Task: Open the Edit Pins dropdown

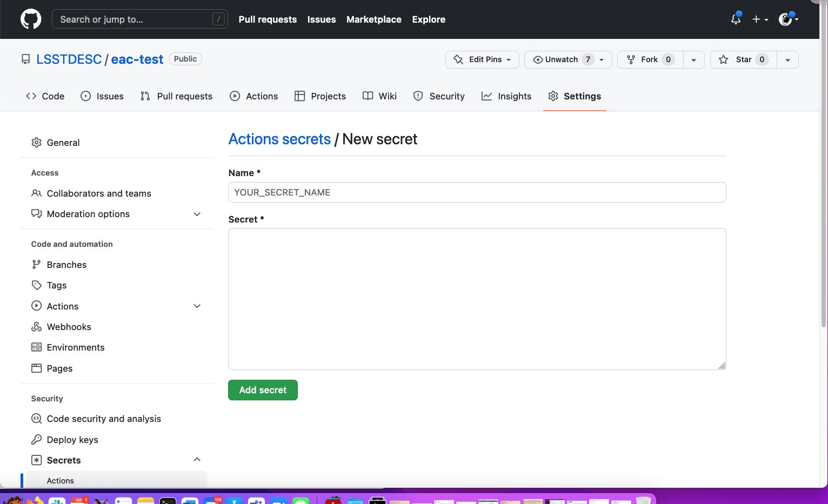Action: 482,59
